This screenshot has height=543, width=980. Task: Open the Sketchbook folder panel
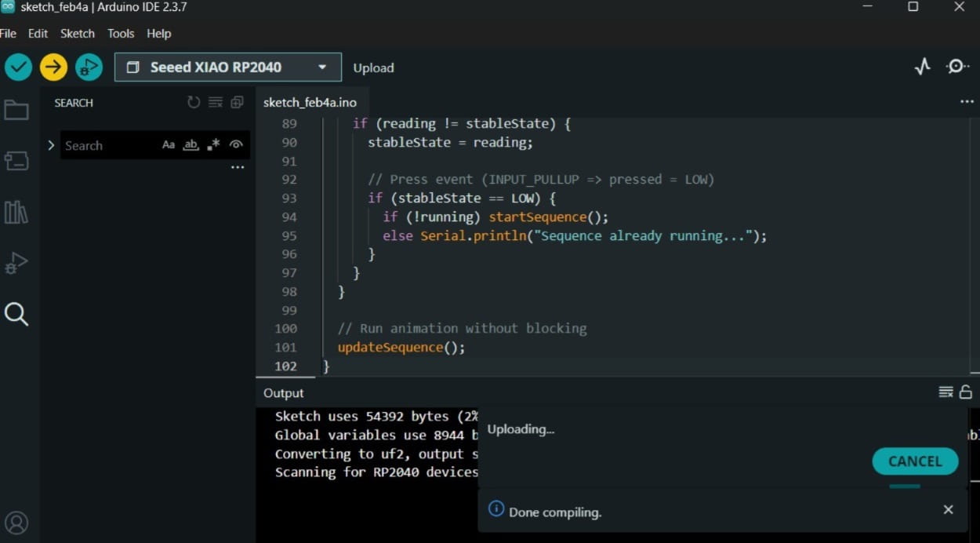[x=16, y=111]
